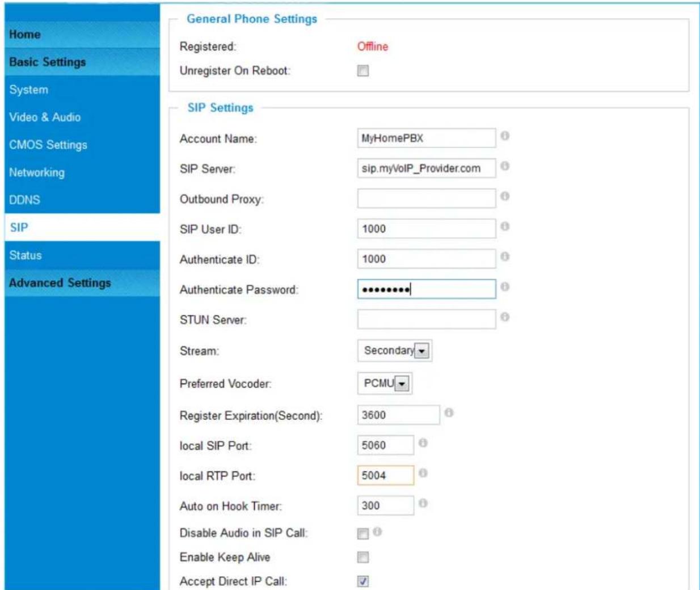Click the info icon beside Account Name
The height and width of the screenshot is (590, 700).
pos(505,136)
